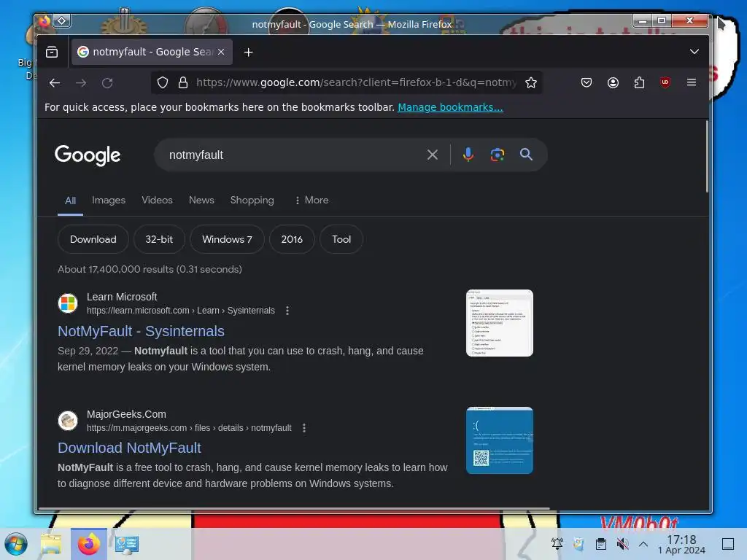Viewport: 747px width, 560px height.
Task: Start voice search with microphone
Action: click(468, 155)
